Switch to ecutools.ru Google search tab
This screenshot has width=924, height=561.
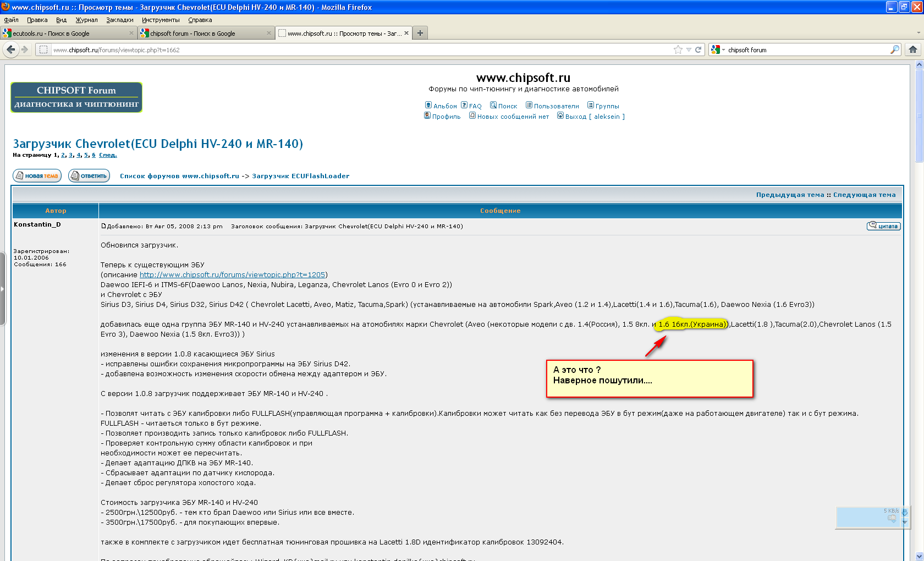[x=68, y=33]
